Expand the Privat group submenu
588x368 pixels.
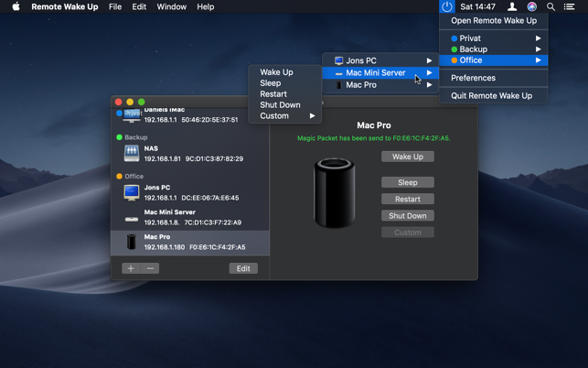pyautogui.click(x=494, y=38)
